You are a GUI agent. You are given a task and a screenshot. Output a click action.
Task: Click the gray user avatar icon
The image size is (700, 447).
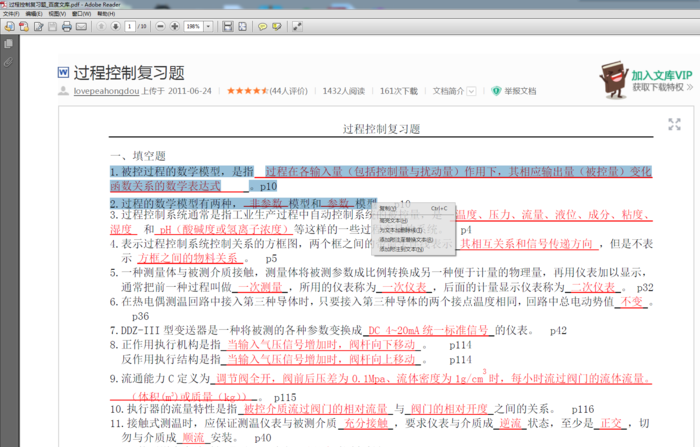tap(63, 91)
